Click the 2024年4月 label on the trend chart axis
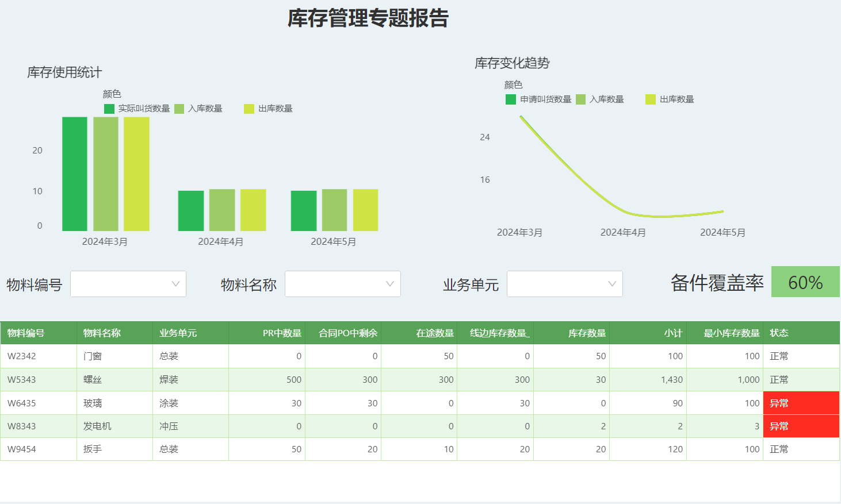Image resolution: width=841 pixels, height=504 pixels. pyautogui.click(x=623, y=233)
